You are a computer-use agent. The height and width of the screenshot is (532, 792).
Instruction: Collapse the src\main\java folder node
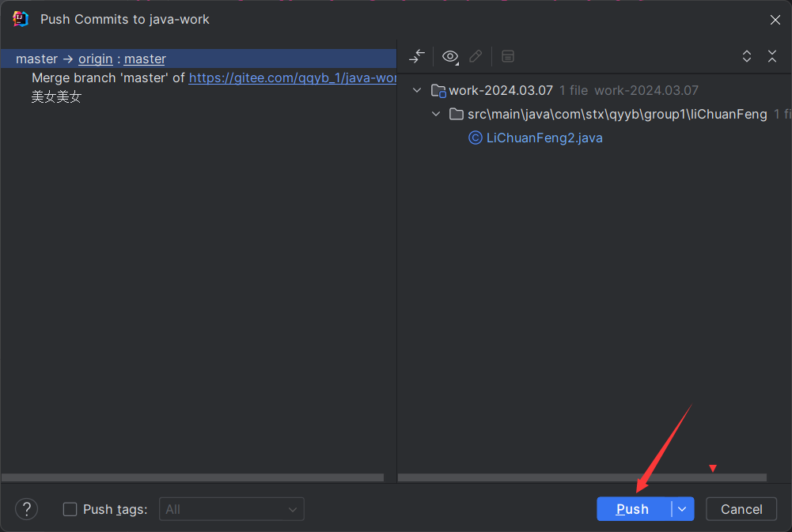click(436, 114)
